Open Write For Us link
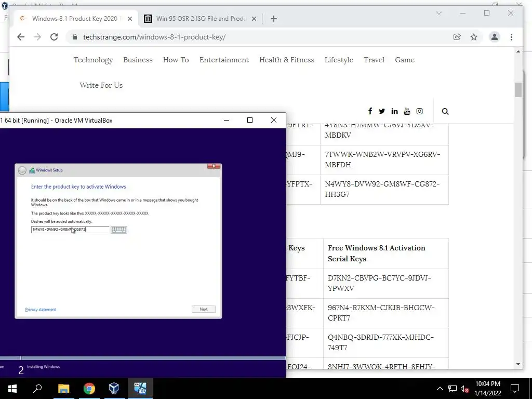 coord(101,86)
